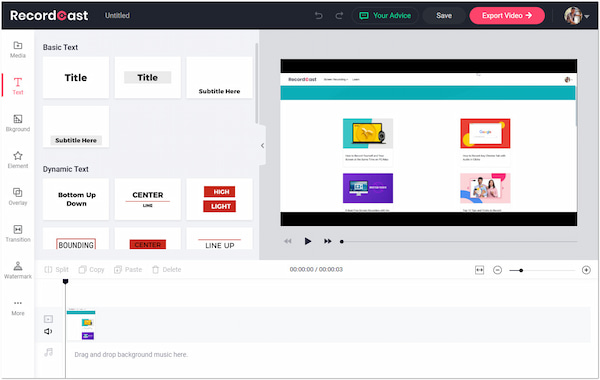Click the text panel scrollbar

[x=256, y=83]
